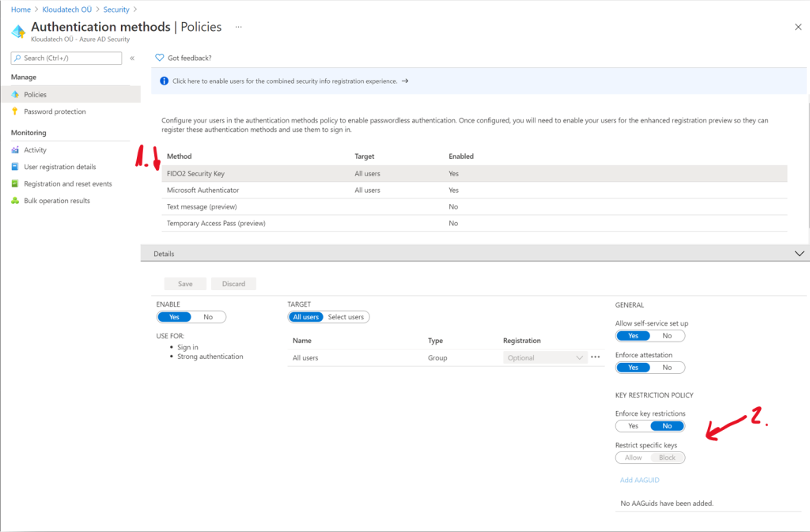Choose Select users target option
Image resolution: width=810 pixels, height=532 pixels.
pos(346,317)
